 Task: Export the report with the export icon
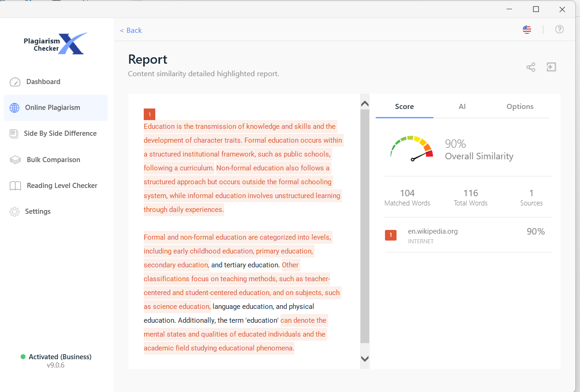click(551, 67)
